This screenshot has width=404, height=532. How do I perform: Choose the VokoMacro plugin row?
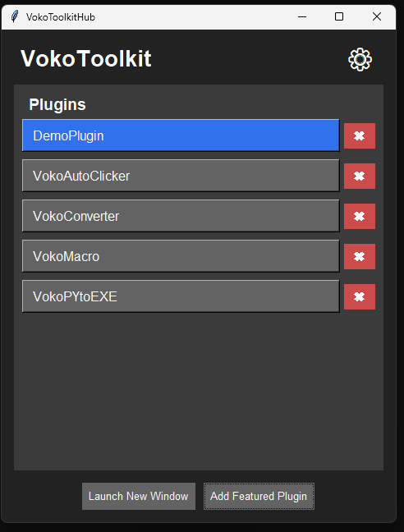181,256
